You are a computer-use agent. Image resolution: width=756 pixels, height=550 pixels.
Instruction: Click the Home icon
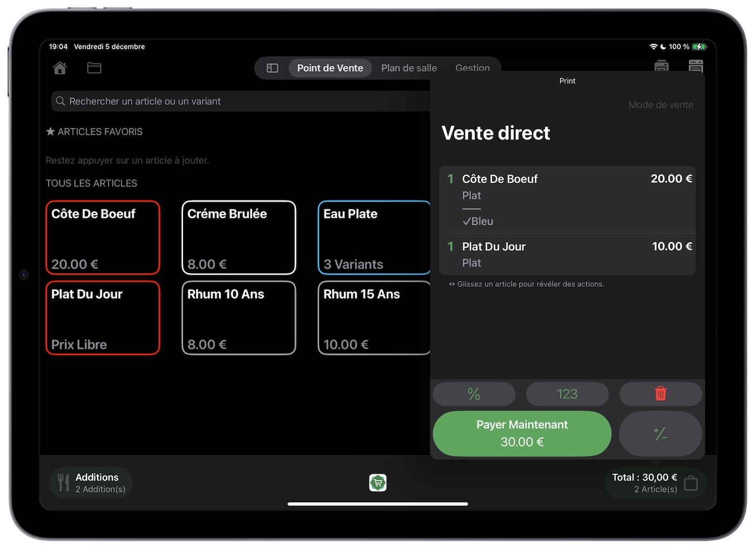(59, 68)
